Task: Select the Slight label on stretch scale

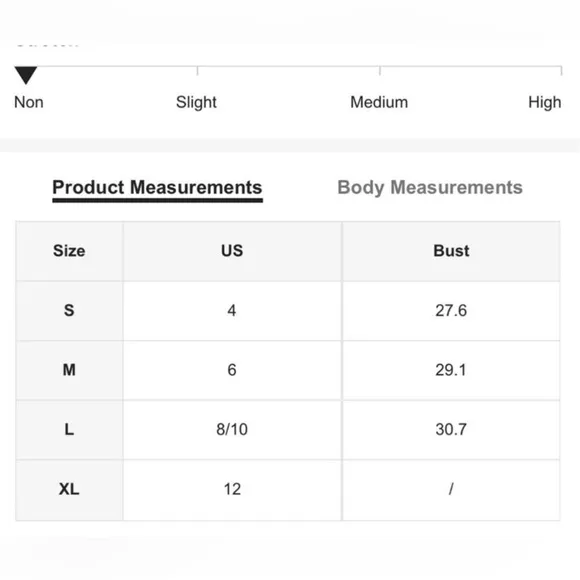Action: coord(196,102)
